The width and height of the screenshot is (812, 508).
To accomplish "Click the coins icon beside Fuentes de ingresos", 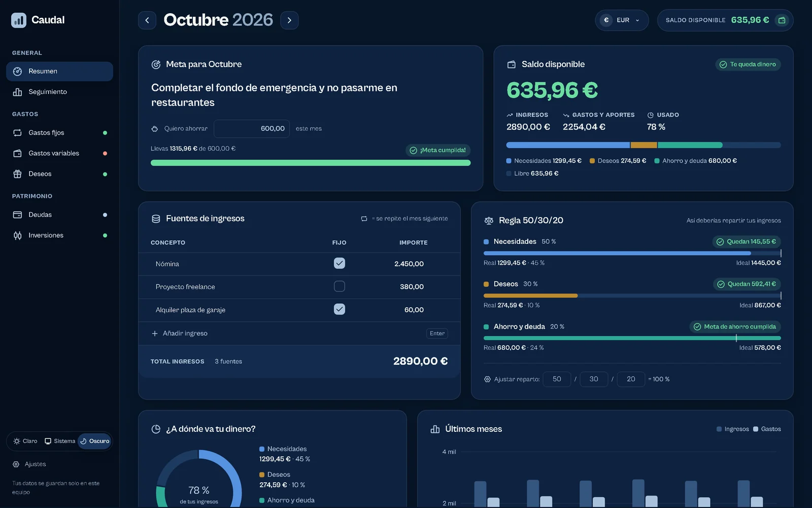I will tap(156, 219).
